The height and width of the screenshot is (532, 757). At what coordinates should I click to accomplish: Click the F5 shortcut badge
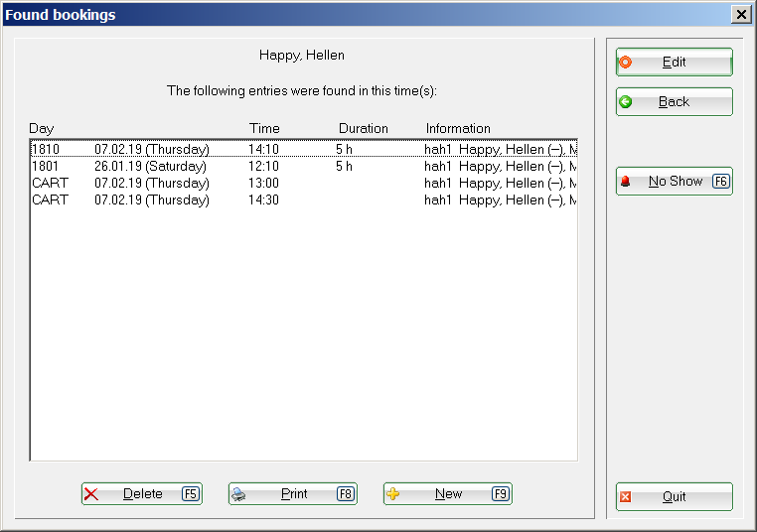191,494
